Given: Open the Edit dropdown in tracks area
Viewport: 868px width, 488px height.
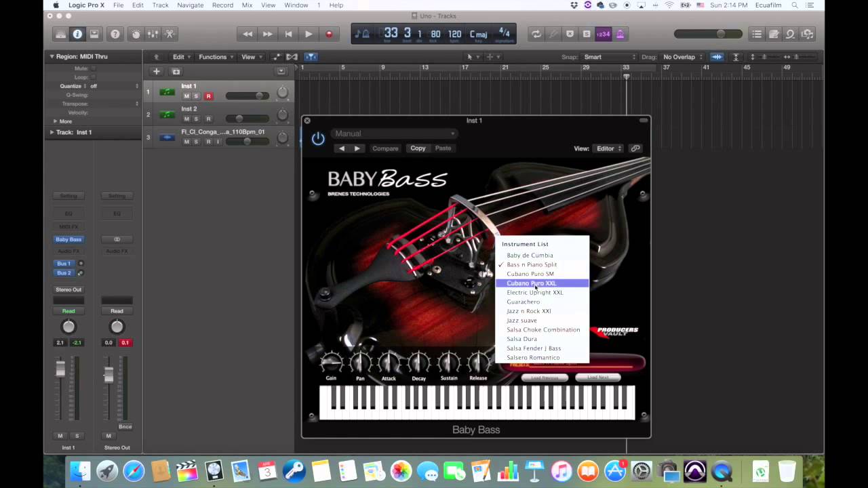Looking at the screenshot, I should click(181, 57).
